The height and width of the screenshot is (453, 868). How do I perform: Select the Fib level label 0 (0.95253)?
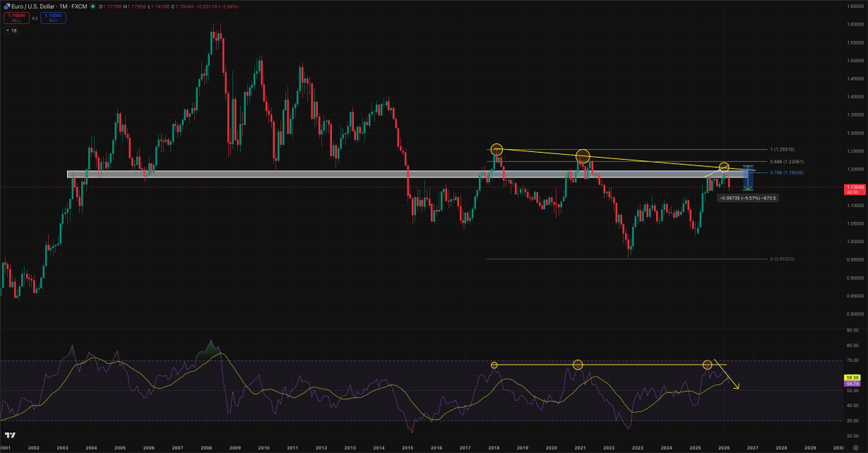[x=783, y=258]
